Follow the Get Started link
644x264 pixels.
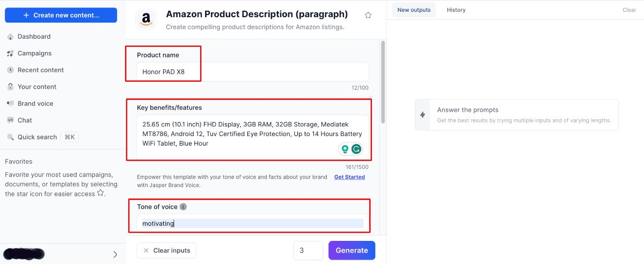click(x=349, y=177)
